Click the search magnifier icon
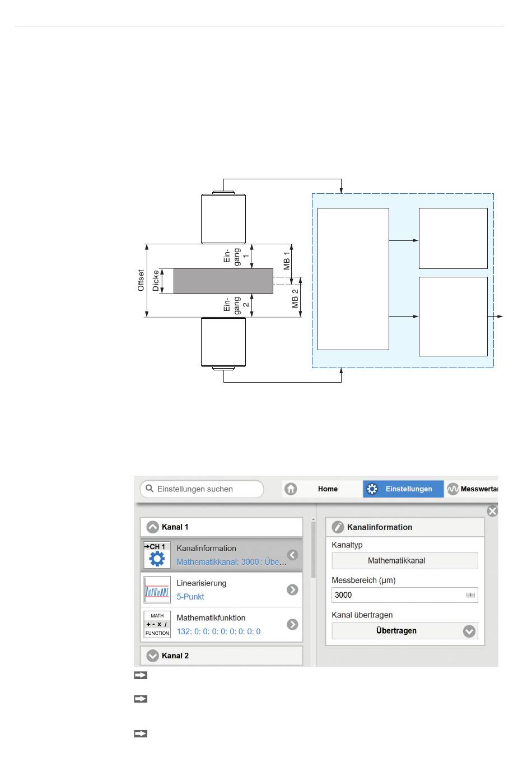 [x=150, y=489]
